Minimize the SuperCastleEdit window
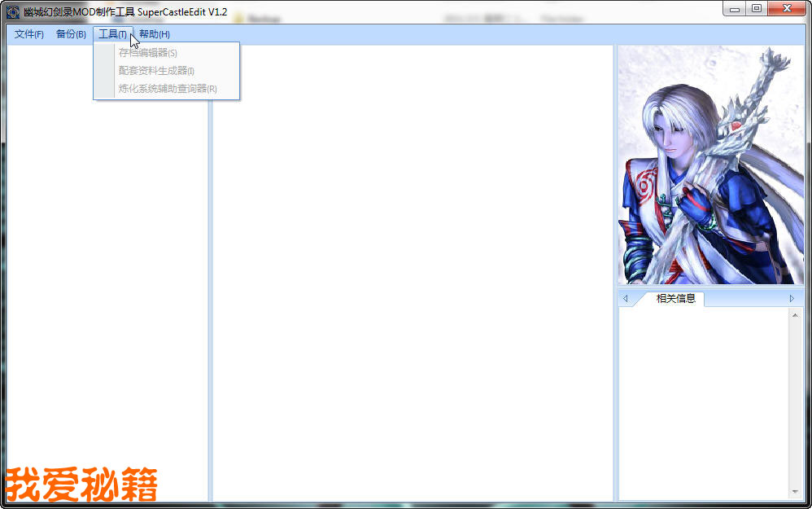This screenshot has width=812, height=509. coord(736,8)
